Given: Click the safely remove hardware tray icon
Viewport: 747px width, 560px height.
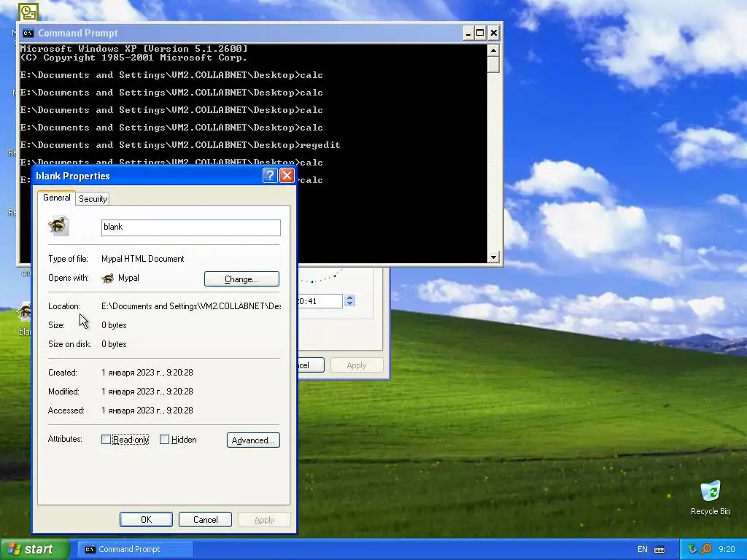Looking at the screenshot, I should [692, 550].
